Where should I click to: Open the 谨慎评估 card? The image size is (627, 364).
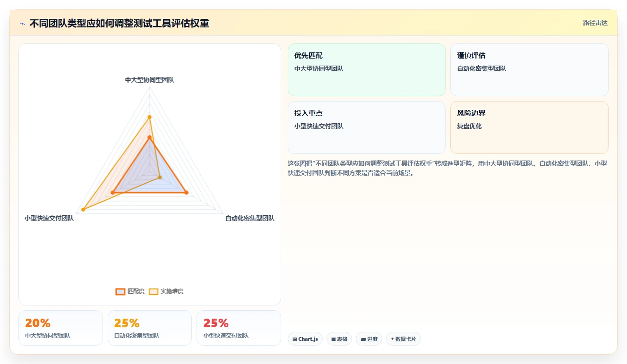click(x=529, y=70)
